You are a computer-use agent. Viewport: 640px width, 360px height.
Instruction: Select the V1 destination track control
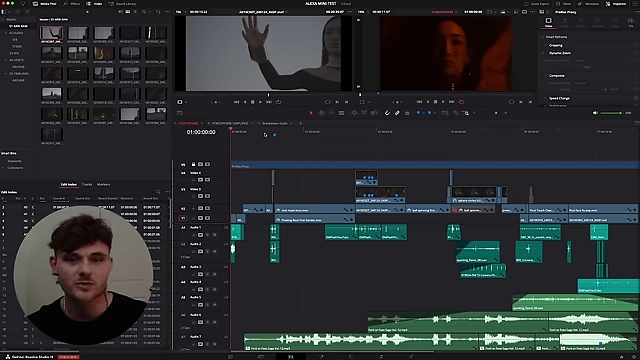(x=183, y=218)
